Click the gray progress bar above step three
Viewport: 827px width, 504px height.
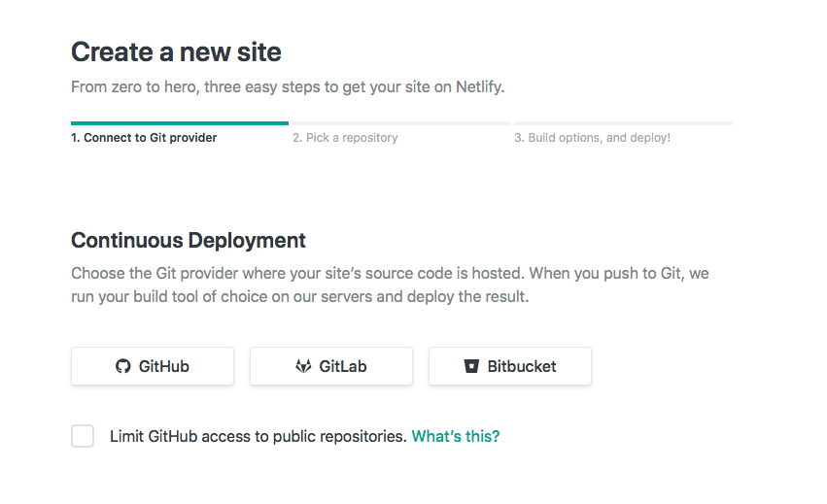click(x=623, y=123)
